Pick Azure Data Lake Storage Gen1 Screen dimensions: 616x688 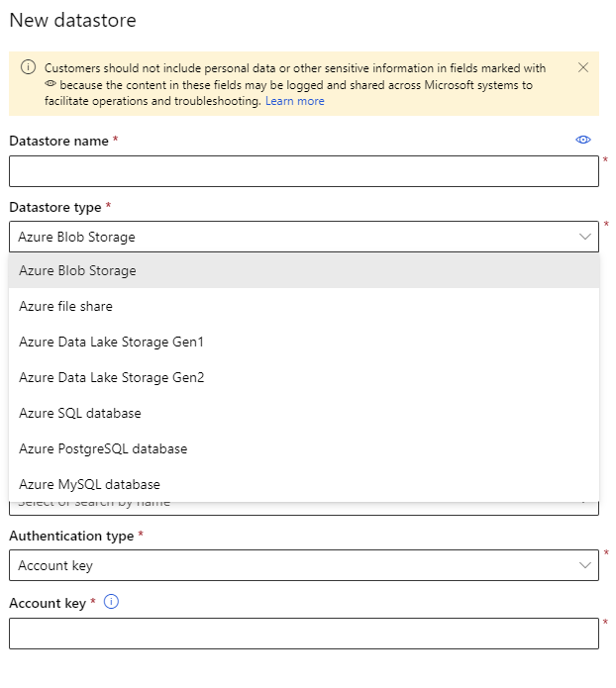304,342
